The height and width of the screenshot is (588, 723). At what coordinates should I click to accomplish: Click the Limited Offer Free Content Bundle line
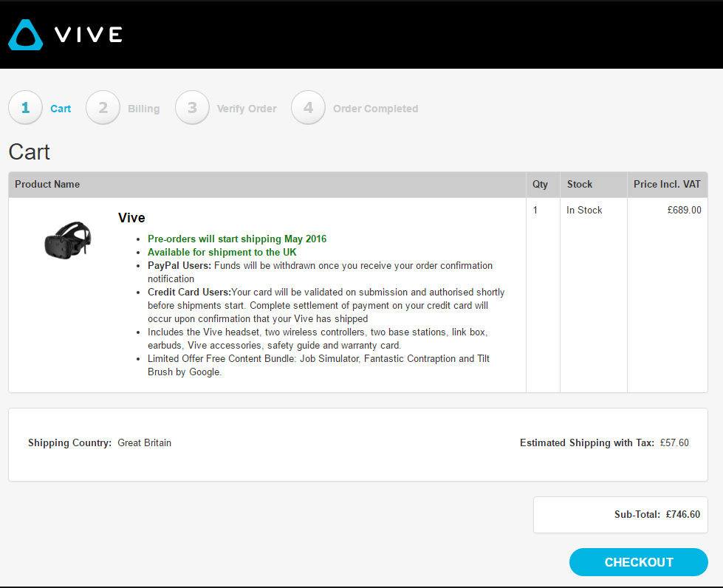coord(318,365)
